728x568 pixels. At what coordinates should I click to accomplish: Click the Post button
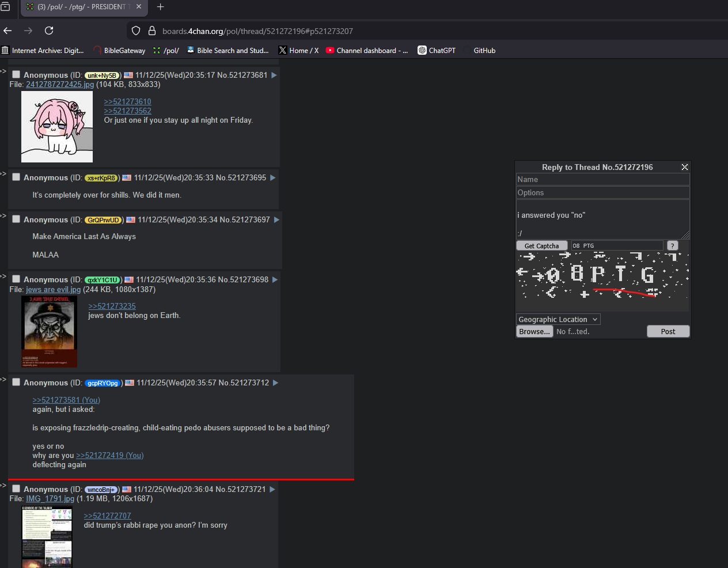click(x=668, y=331)
